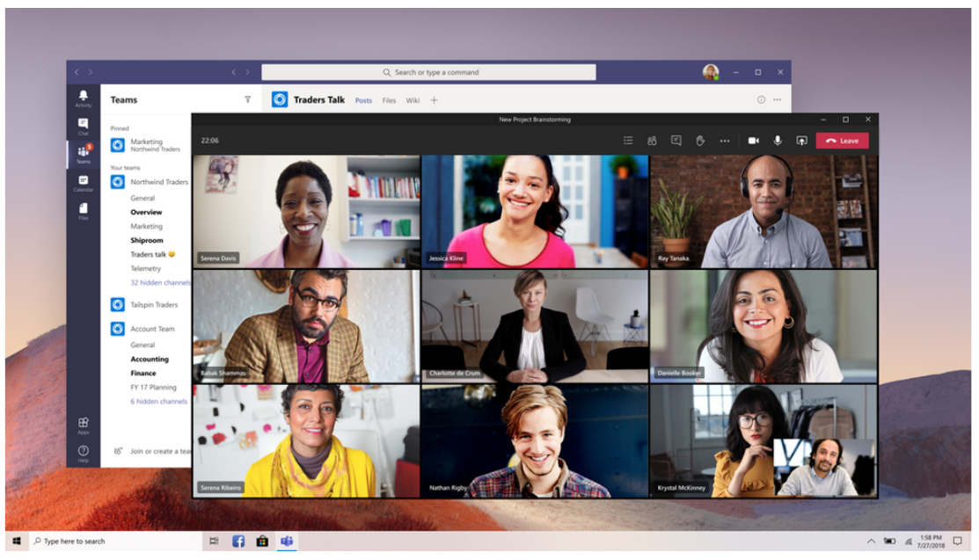Open channel info icon in Traders Talk header

pyautogui.click(x=761, y=100)
